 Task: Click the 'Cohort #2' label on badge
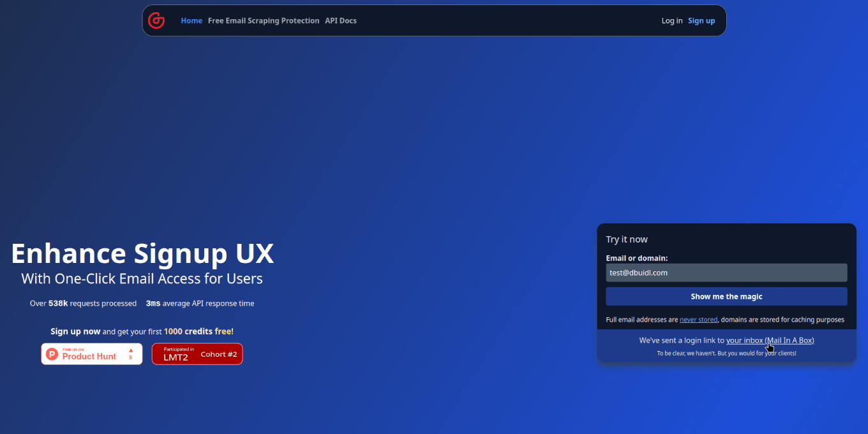(219, 354)
